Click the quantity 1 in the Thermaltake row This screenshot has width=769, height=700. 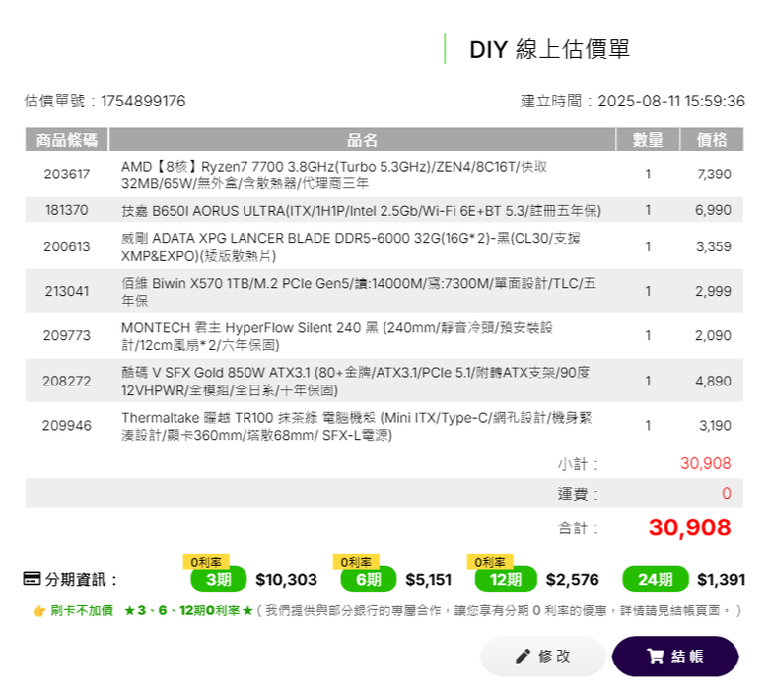648,425
